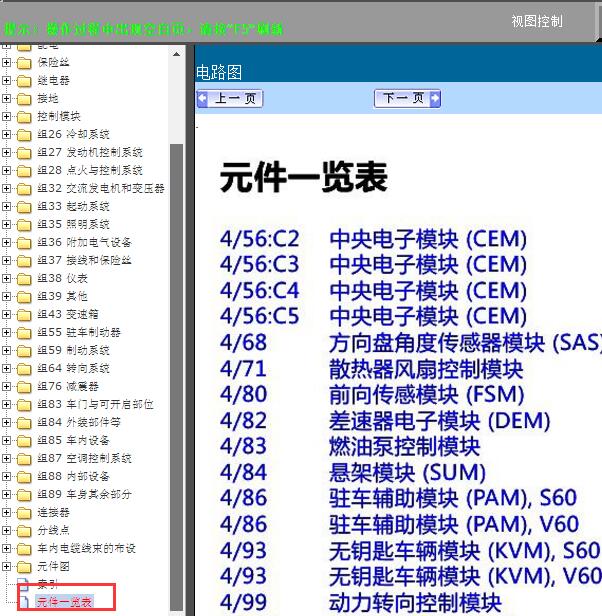Click the document icon beside 索引

[24, 585]
